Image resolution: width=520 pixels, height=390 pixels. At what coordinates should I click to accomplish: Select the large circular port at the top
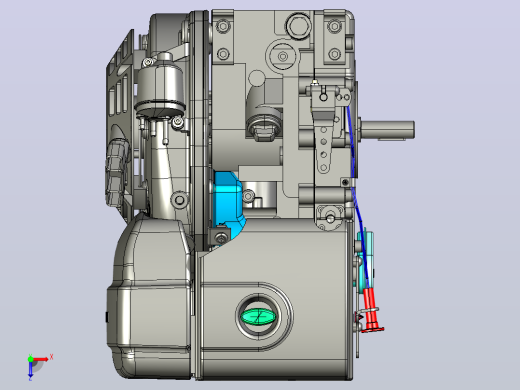(x=298, y=26)
